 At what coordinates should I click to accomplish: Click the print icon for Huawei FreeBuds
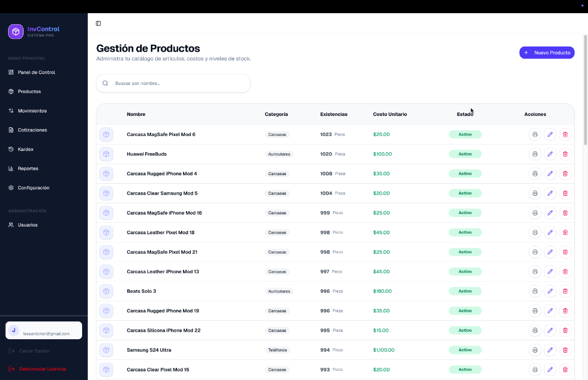[535, 154]
